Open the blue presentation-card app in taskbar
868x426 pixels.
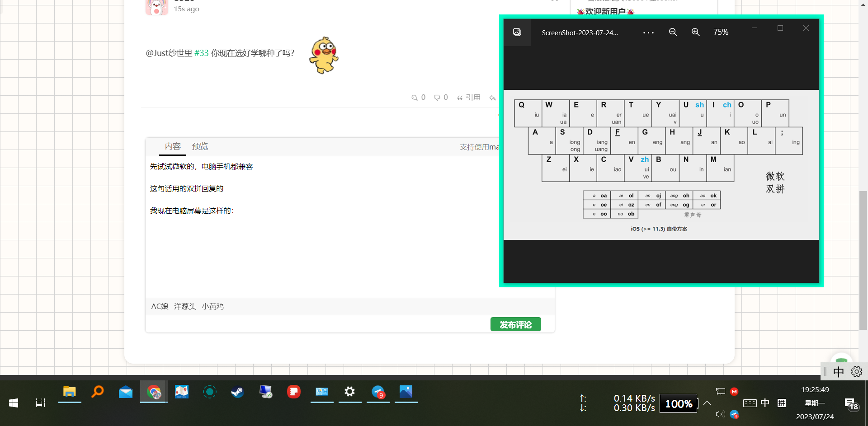[322, 392]
